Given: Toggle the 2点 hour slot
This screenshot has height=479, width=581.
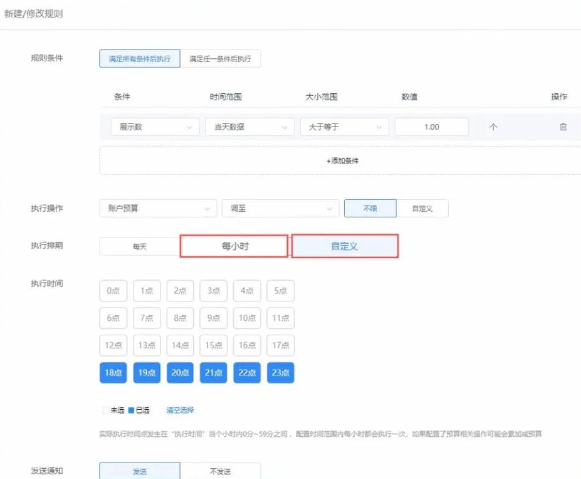Looking at the screenshot, I should pyautogui.click(x=180, y=291).
